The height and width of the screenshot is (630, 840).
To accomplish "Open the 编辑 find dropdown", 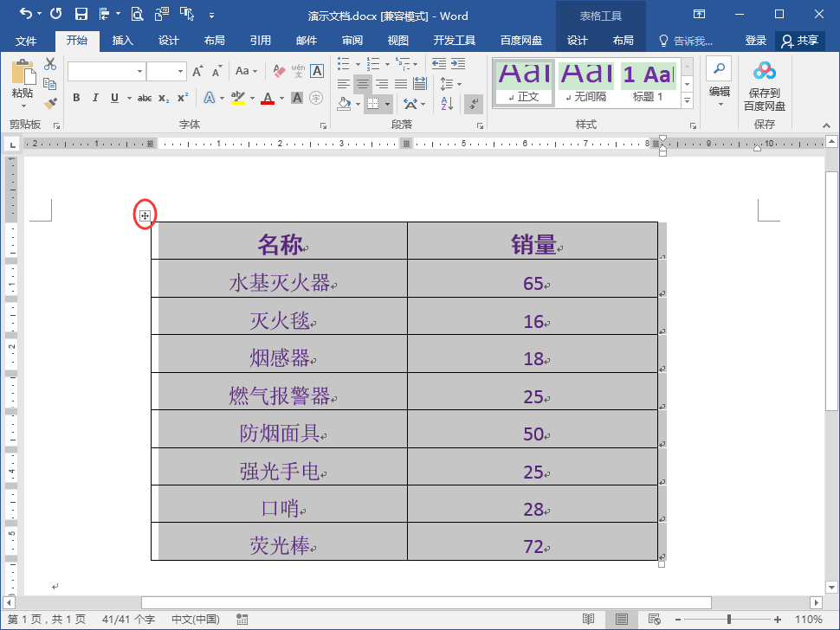I will [x=720, y=83].
